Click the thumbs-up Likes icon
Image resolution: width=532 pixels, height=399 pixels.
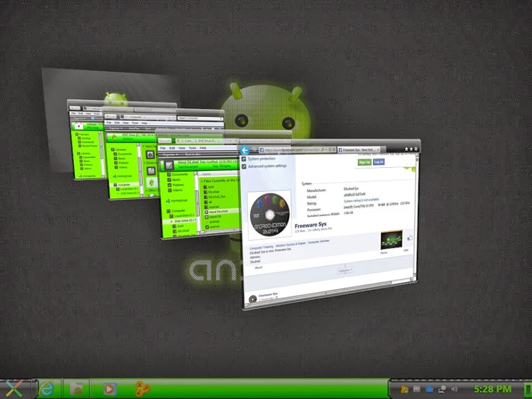click(x=409, y=238)
